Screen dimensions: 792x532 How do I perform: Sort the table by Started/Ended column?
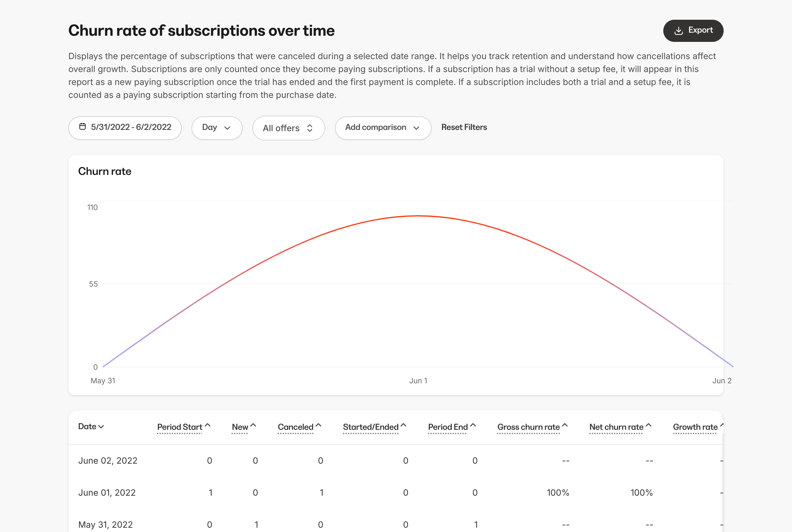tap(373, 427)
